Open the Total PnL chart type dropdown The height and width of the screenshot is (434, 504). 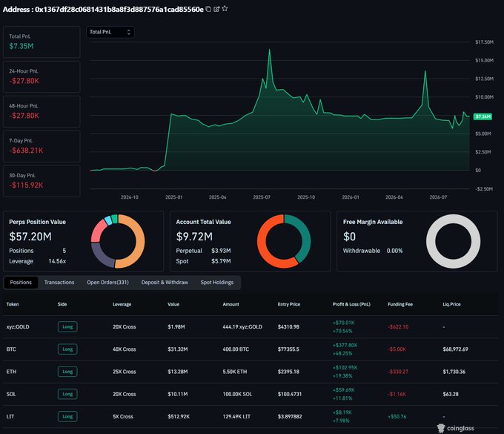tap(110, 32)
